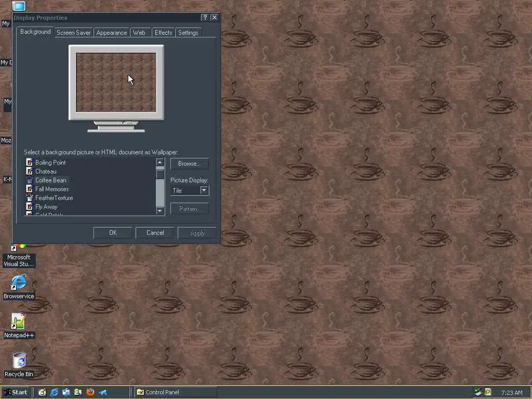
Task: Click wallpaper list scroll up arrow
Action: click(160, 162)
